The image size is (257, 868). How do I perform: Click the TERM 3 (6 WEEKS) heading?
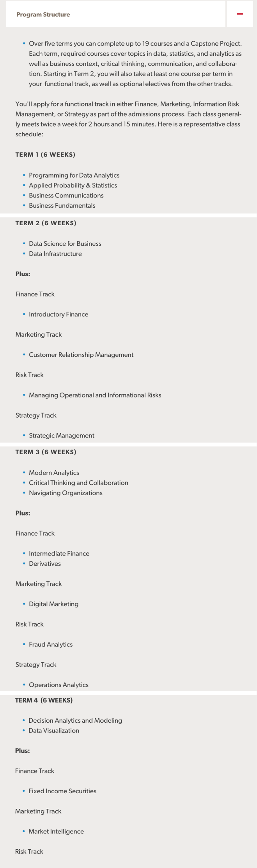click(46, 452)
